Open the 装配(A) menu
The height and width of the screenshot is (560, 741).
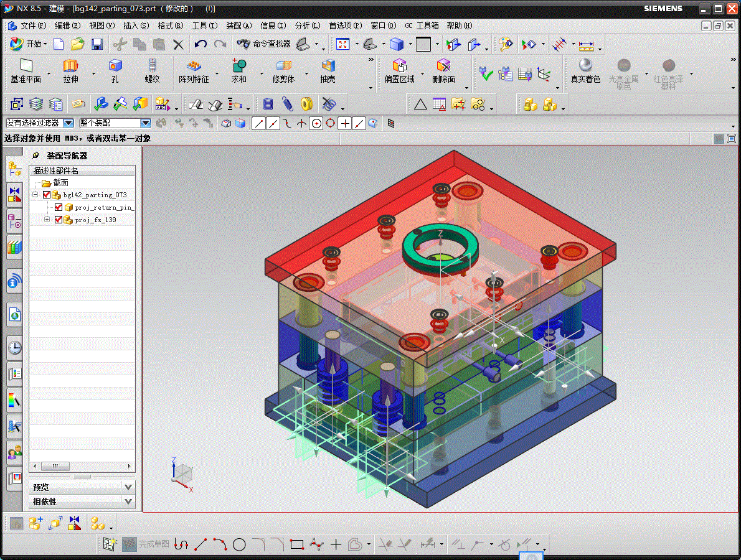click(x=238, y=26)
